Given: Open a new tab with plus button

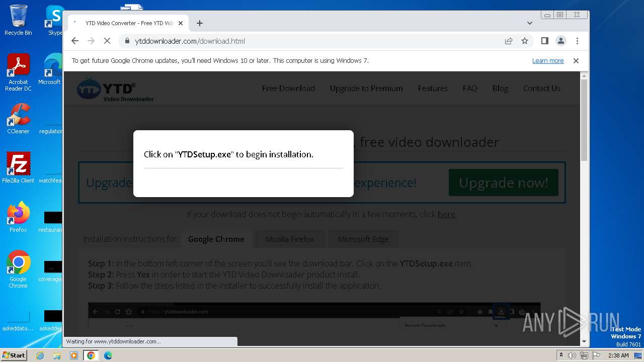Looking at the screenshot, I should pos(200,23).
